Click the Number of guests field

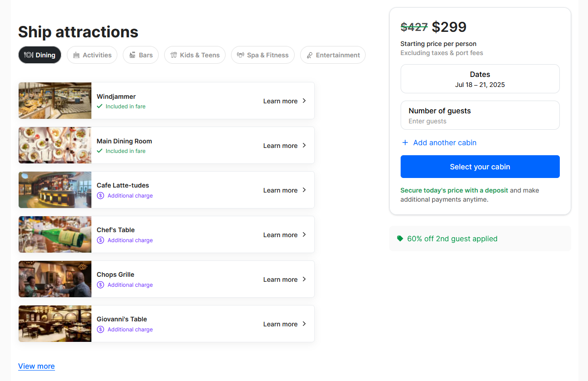(480, 115)
